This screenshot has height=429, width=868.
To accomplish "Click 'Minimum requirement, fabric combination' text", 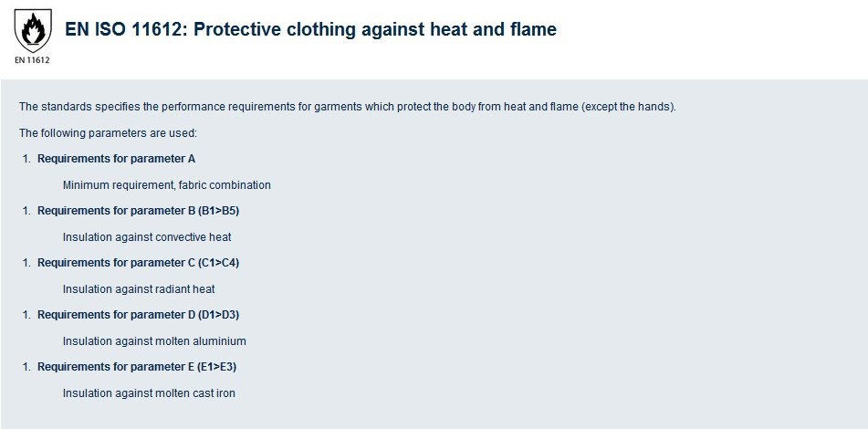I will 167,185.
